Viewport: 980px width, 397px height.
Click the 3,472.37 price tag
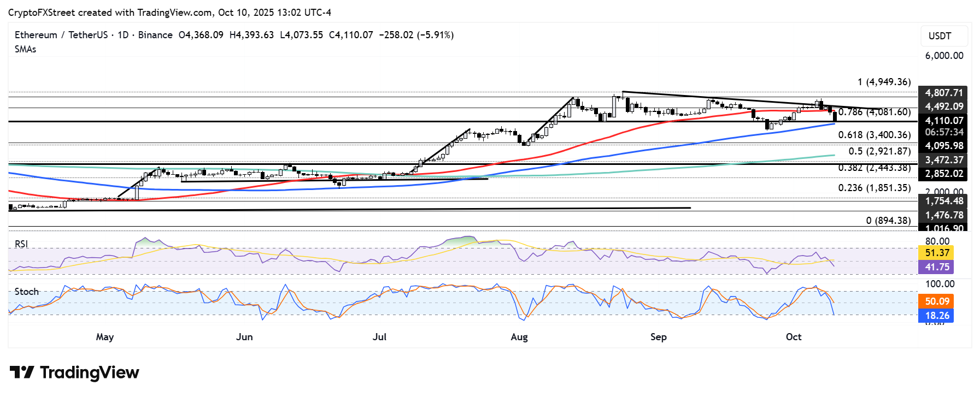point(943,160)
